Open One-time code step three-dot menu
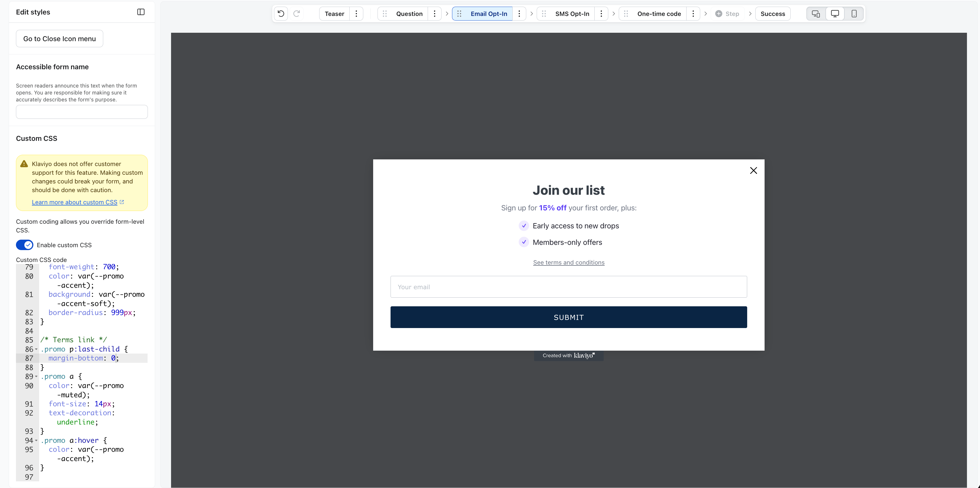Screen dimensions: 980x488 tap(693, 14)
